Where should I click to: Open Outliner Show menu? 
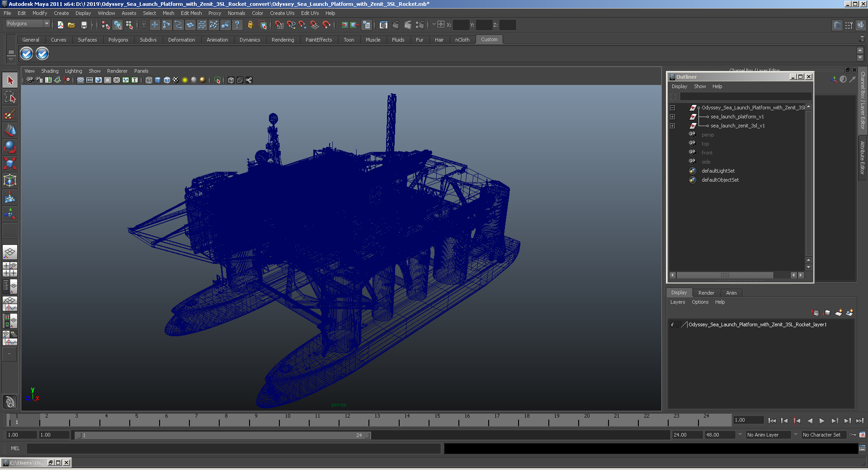coord(700,86)
